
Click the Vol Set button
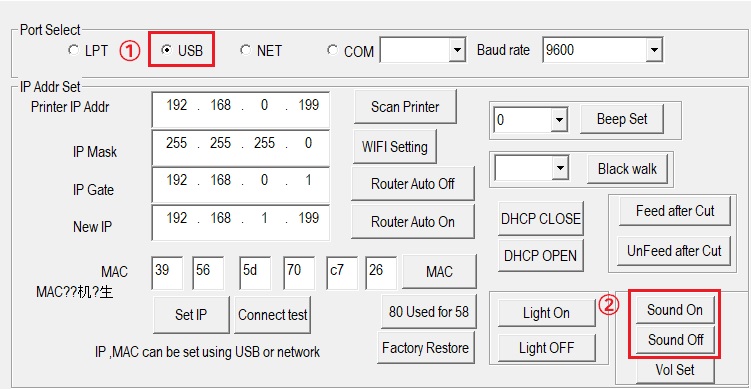click(x=675, y=370)
